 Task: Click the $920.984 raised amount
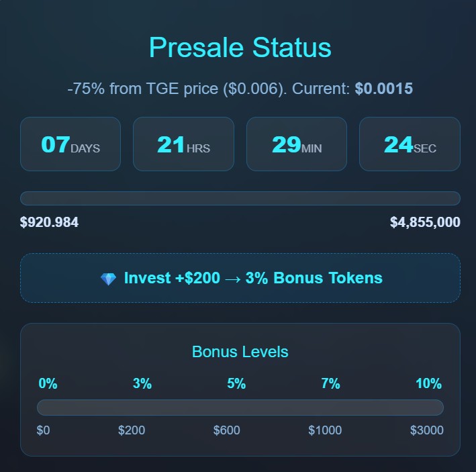(49, 222)
